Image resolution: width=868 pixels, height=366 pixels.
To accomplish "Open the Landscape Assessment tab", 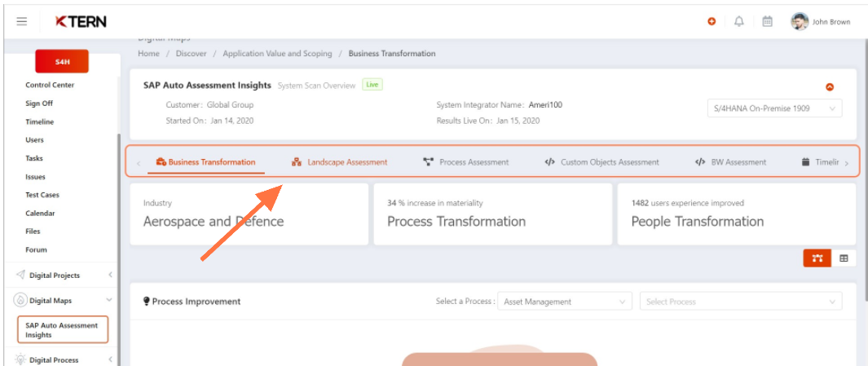I will pyautogui.click(x=340, y=162).
